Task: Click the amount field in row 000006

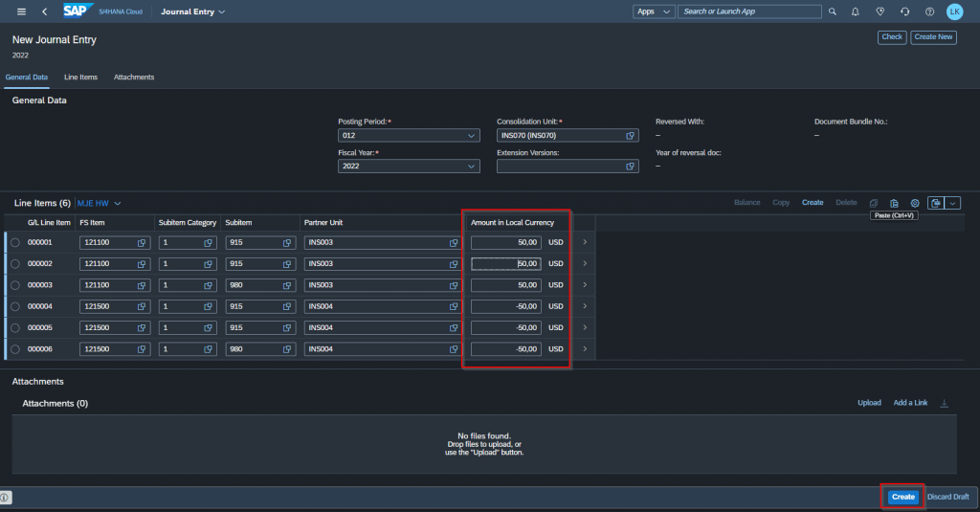Action: [x=506, y=349]
